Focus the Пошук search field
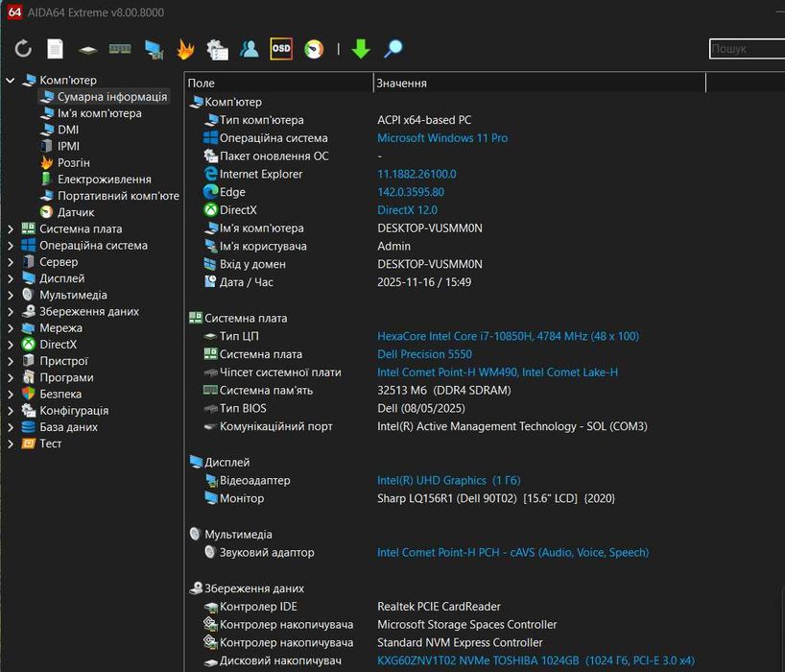This screenshot has width=785, height=672. tap(747, 49)
